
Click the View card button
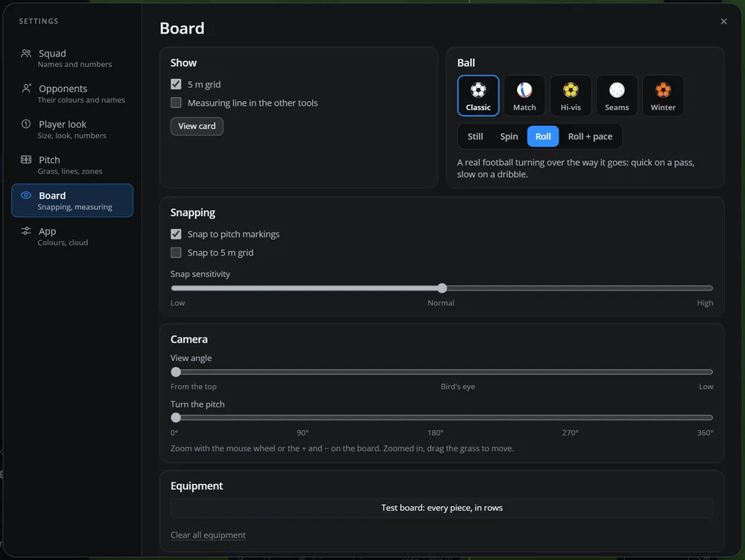click(x=197, y=126)
